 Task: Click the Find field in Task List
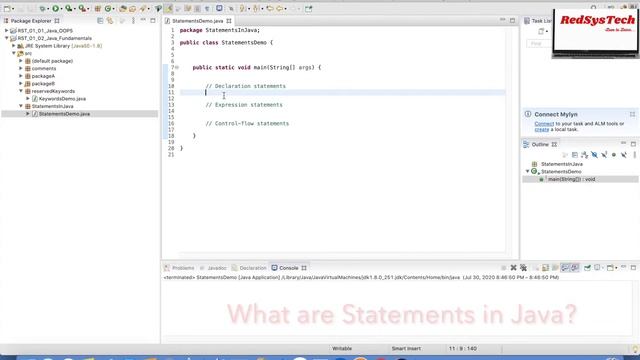tap(539, 44)
